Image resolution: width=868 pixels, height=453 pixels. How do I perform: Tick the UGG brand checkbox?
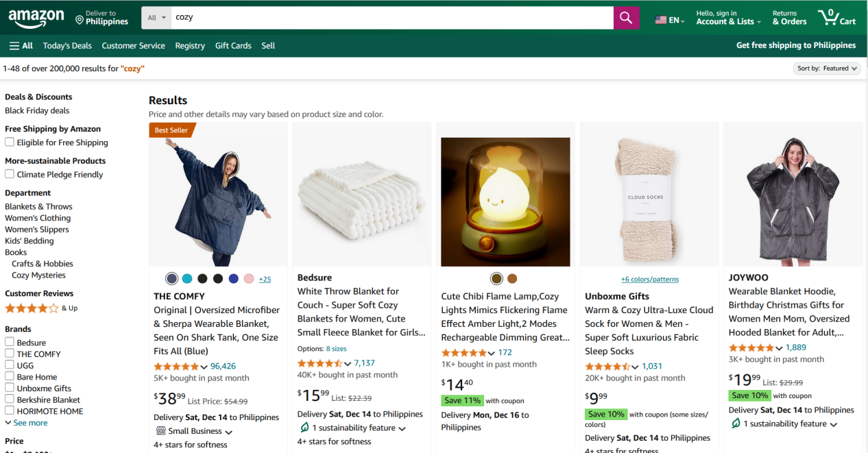coord(10,365)
